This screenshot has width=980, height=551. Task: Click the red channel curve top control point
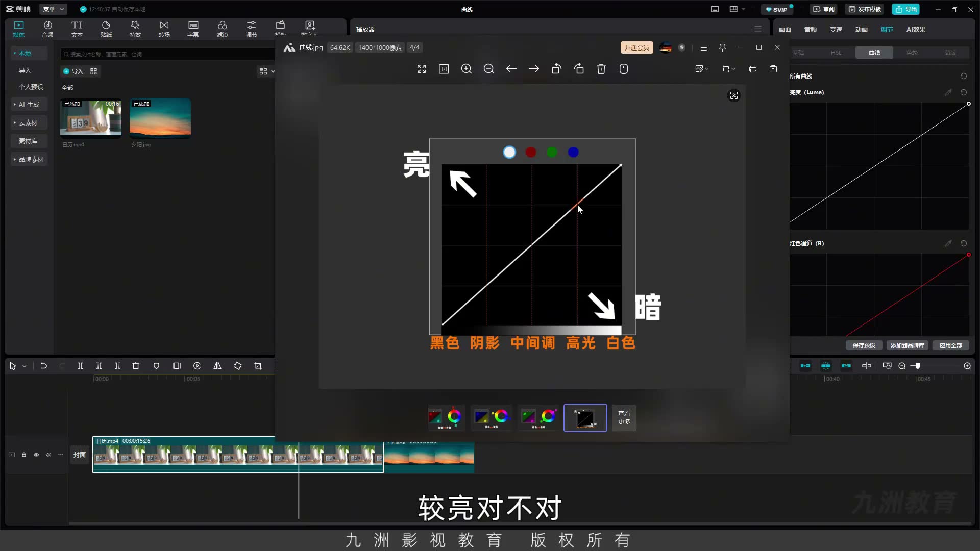click(x=969, y=255)
